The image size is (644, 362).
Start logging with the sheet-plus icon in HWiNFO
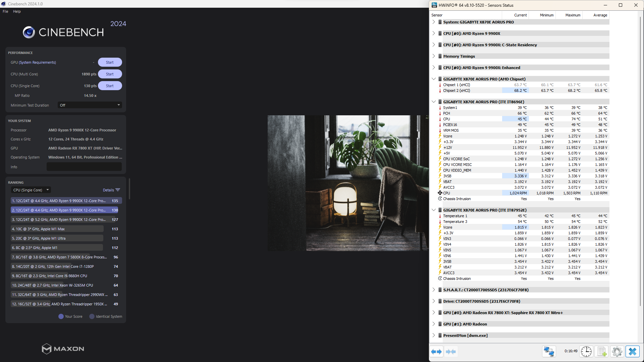(602, 352)
